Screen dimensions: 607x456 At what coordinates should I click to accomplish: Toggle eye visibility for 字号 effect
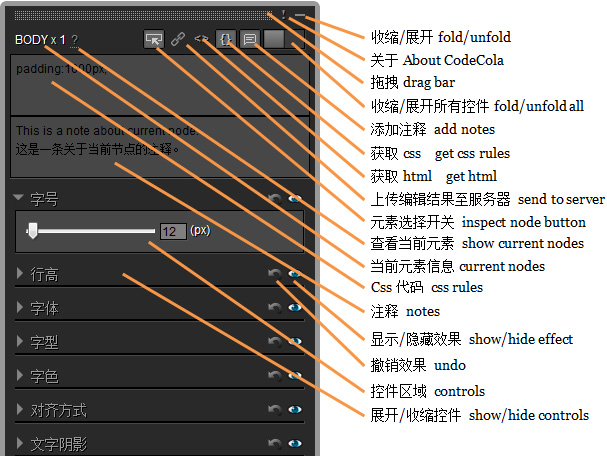point(294,199)
